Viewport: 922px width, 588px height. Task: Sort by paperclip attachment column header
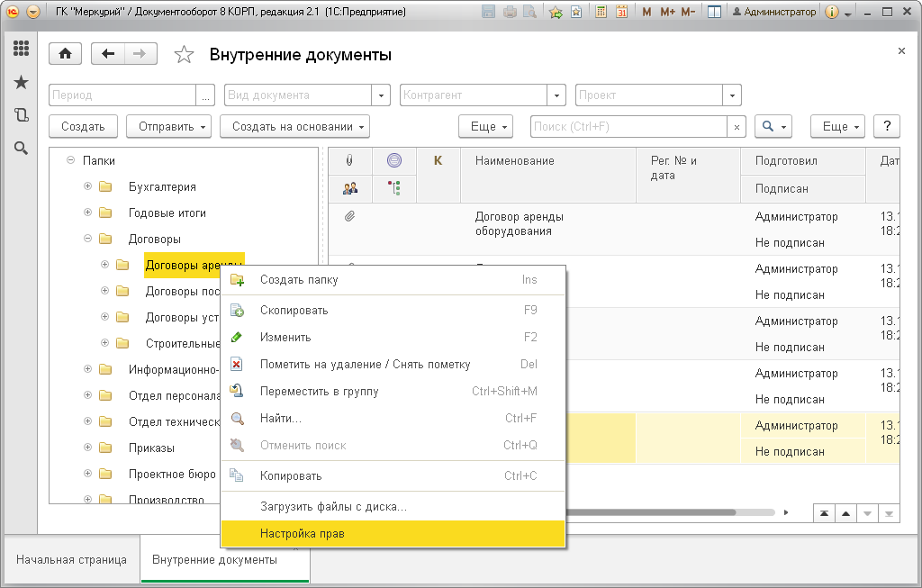(x=350, y=160)
